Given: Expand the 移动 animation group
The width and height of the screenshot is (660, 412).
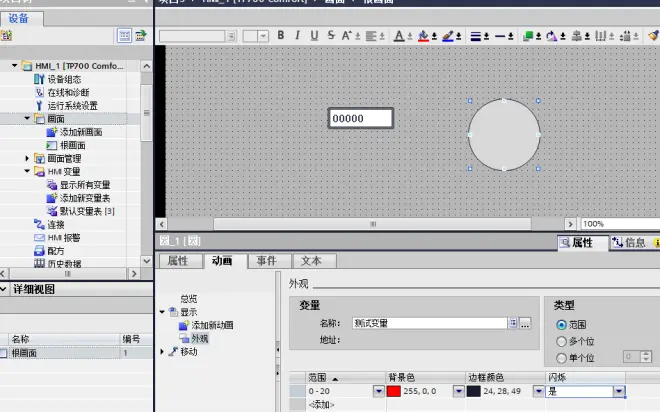Looking at the screenshot, I should tap(162, 351).
